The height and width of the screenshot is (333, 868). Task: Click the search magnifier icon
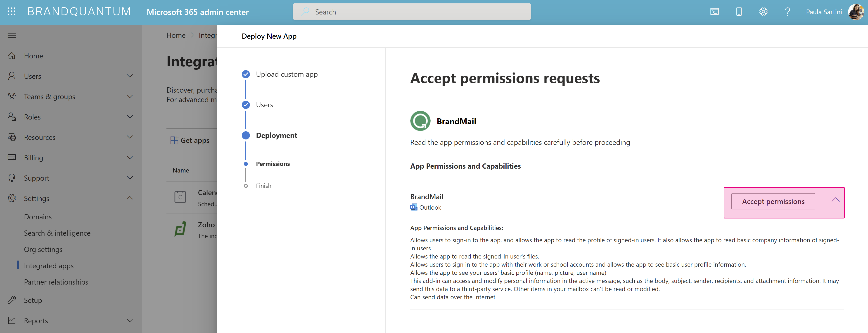point(305,12)
